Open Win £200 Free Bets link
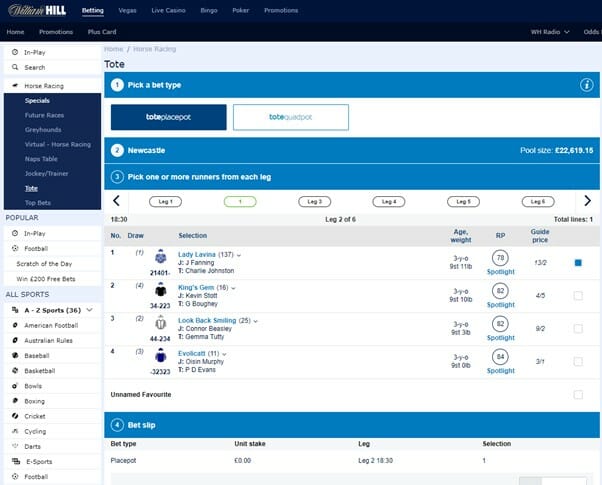 coord(46,279)
